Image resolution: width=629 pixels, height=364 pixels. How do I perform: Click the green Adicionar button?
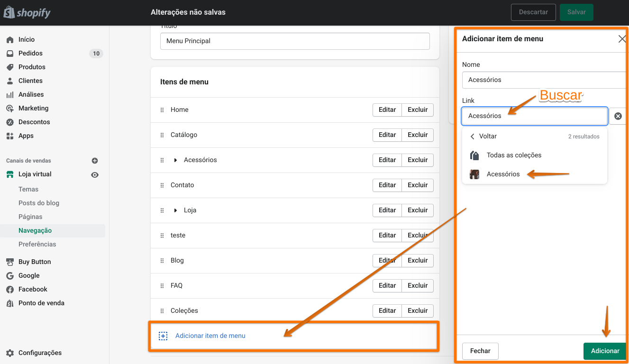[605, 351]
